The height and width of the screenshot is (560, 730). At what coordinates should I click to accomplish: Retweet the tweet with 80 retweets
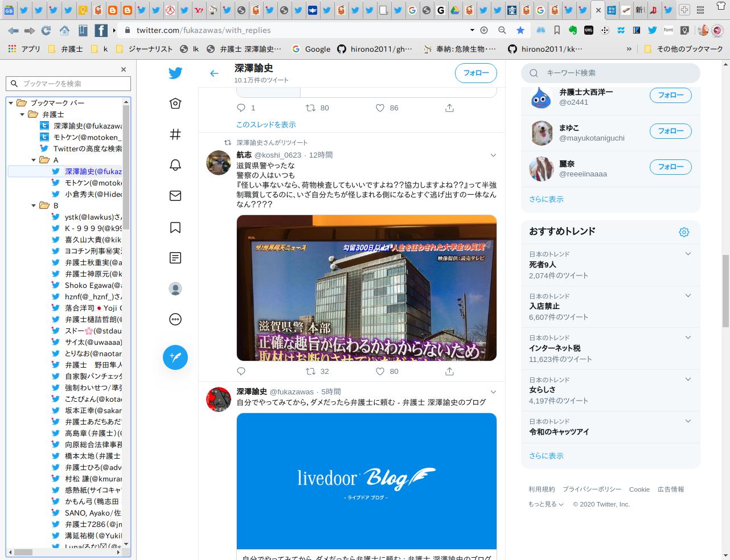(x=311, y=108)
